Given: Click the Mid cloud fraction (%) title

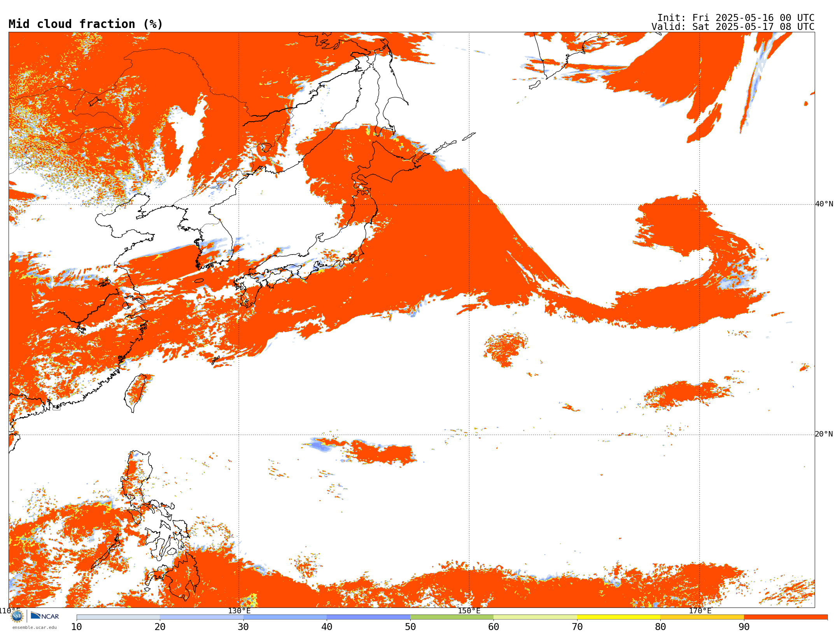Looking at the screenshot, I should tap(86, 24).
